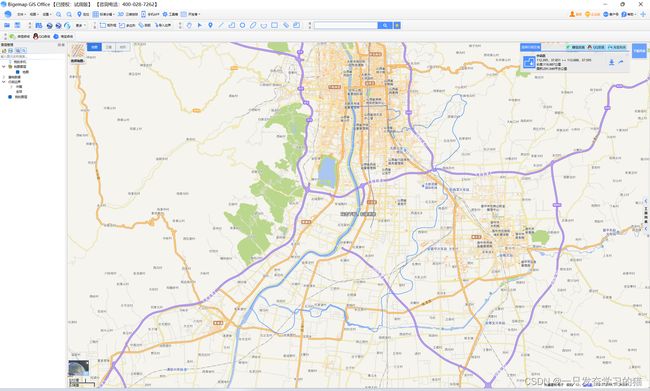Image resolution: width=650 pixels, height=391 pixels.
Task: Toggle the folder layer group icon
Action: coord(10,66)
